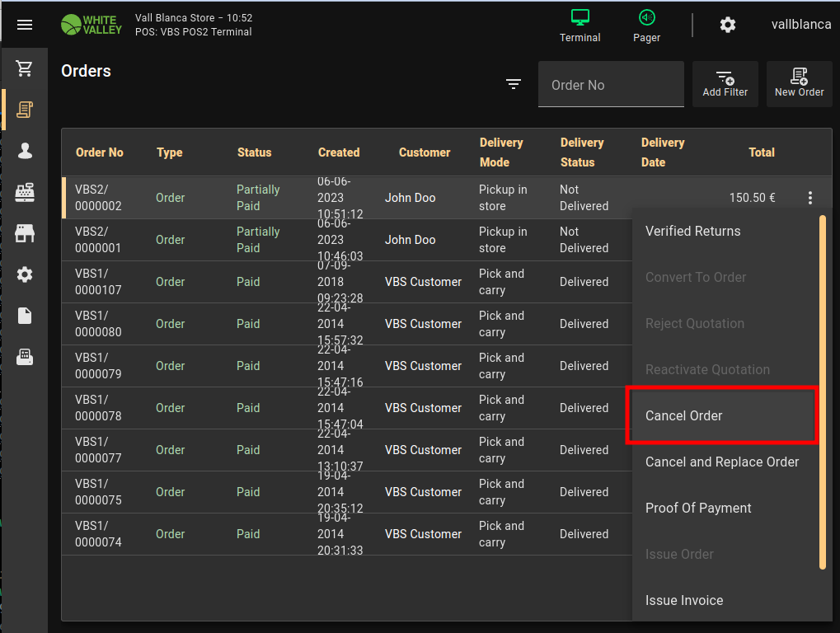The width and height of the screenshot is (840, 633).
Task: Click the Terminal status icon
Action: (580, 26)
